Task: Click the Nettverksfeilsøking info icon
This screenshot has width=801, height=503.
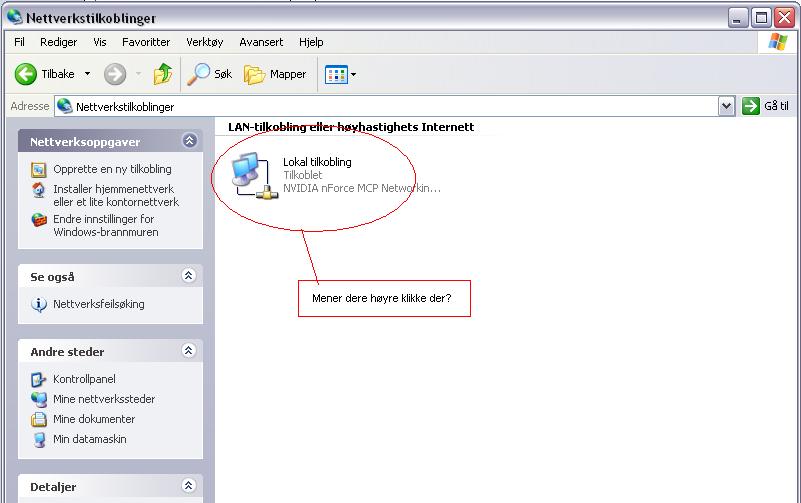Action: tap(39, 304)
